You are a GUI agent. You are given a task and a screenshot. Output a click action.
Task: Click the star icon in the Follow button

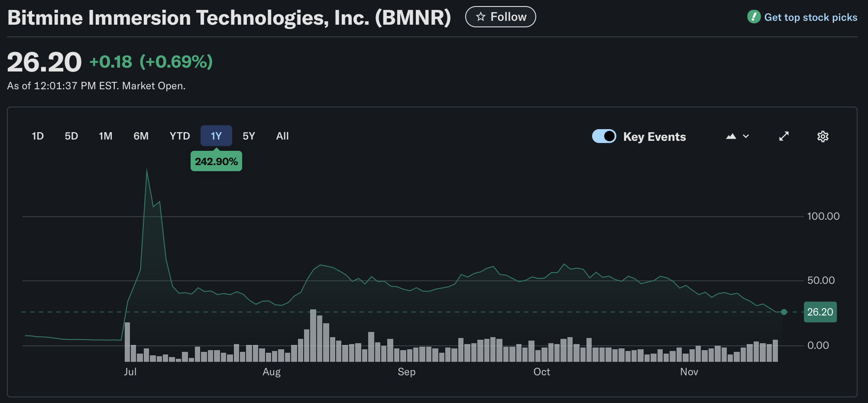[481, 16]
